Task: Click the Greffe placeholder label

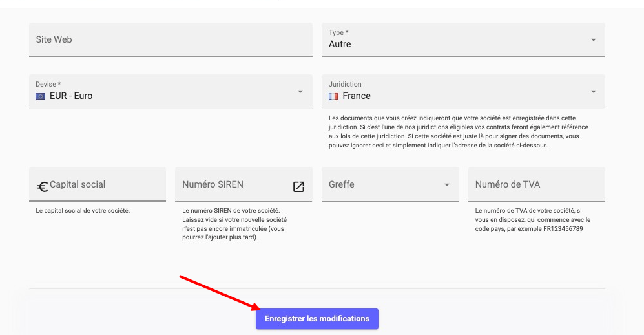Action: point(342,184)
